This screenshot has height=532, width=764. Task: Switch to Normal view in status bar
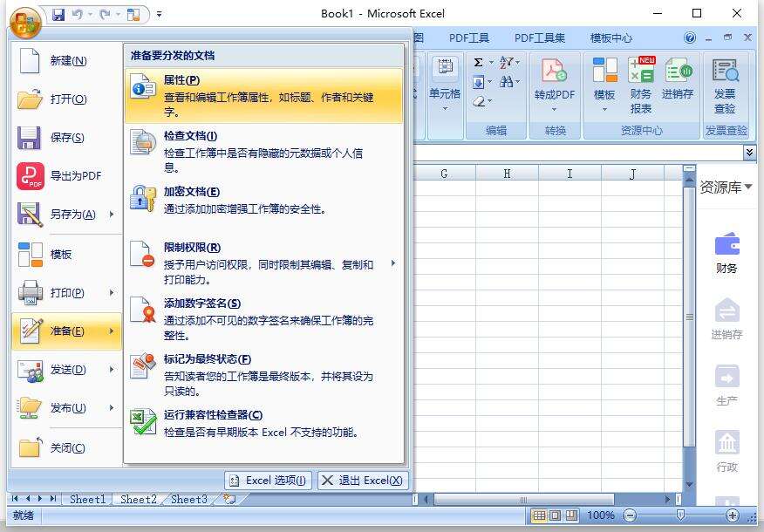pos(539,515)
